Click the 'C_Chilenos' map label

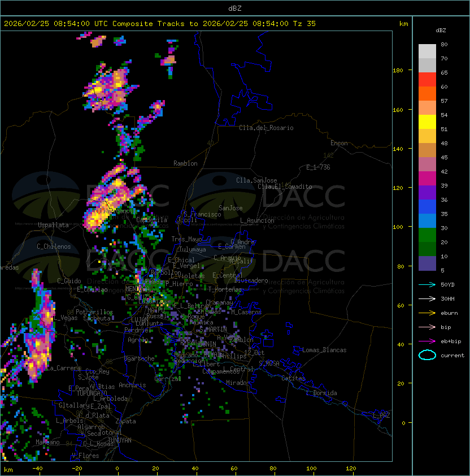coord(54,246)
